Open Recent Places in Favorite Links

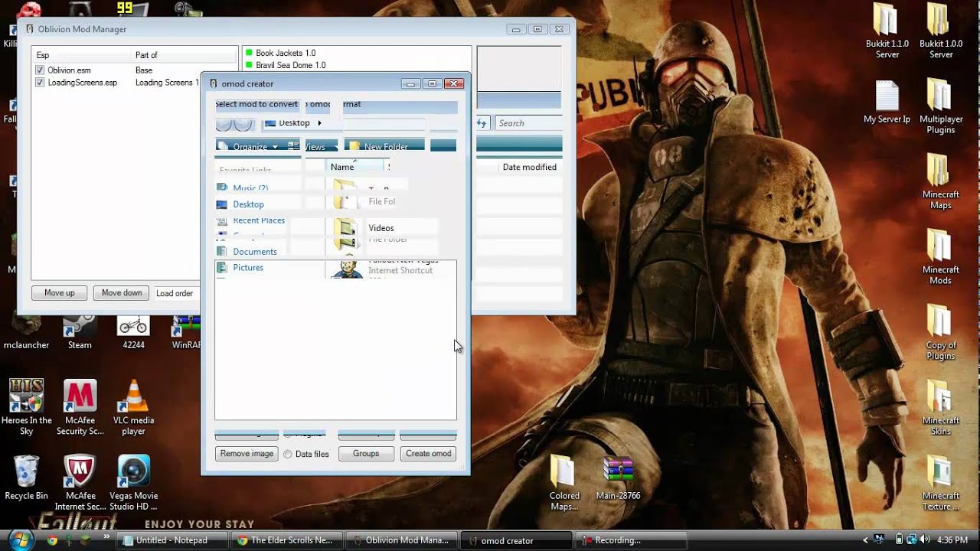[x=250, y=220]
